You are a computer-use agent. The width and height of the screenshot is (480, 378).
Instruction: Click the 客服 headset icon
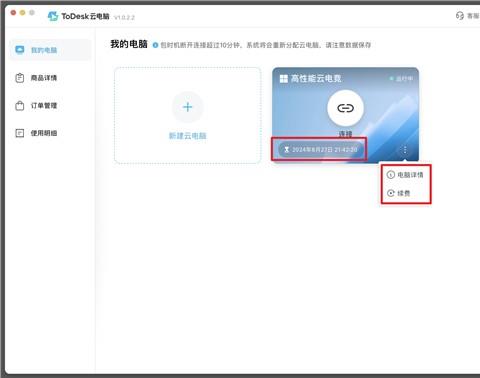[x=460, y=16]
